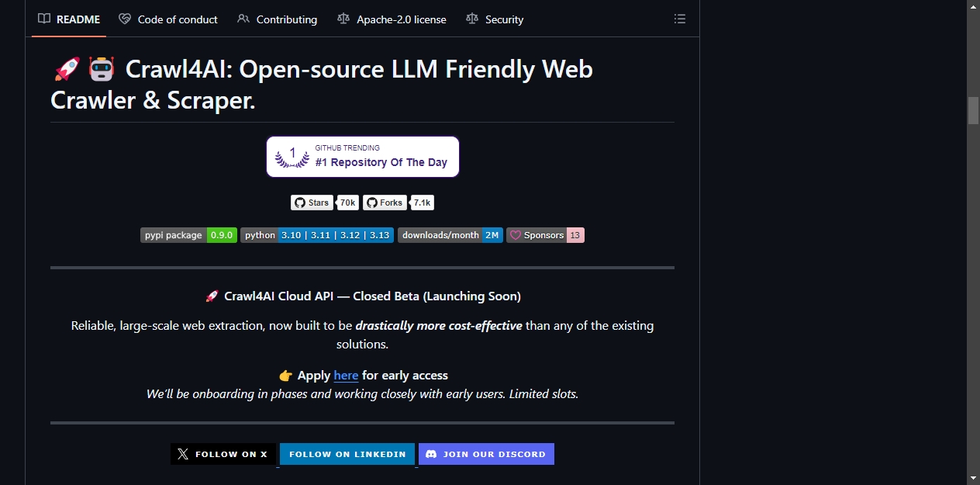Click the GitHub logo in Forks badge

click(371, 203)
